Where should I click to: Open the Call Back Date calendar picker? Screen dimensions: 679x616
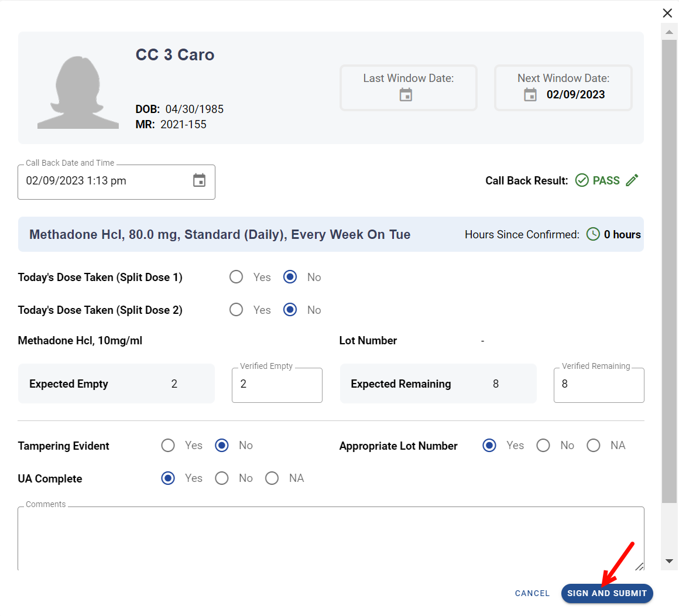coord(199,180)
